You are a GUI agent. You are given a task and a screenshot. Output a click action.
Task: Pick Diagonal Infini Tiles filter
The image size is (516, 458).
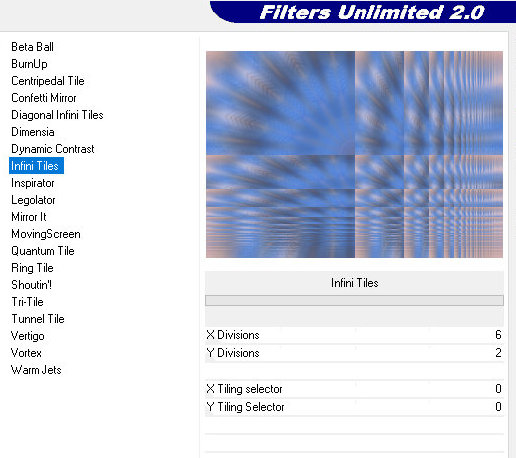[x=57, y=115]
